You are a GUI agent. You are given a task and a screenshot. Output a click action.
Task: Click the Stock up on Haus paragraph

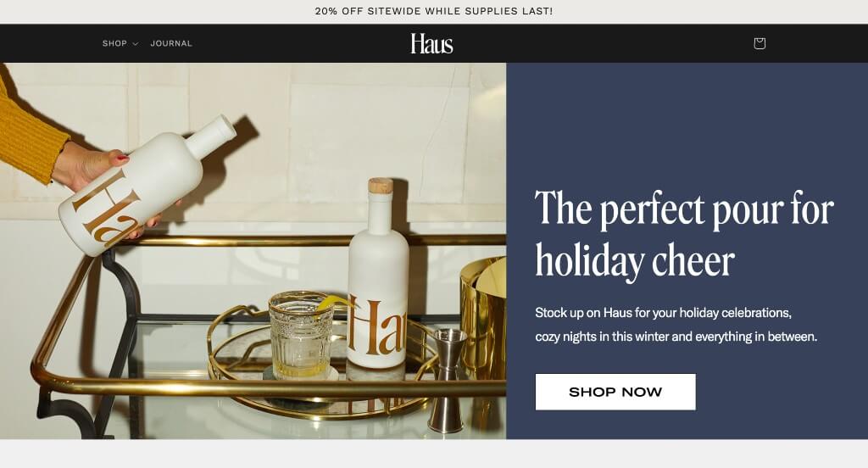pyautogui.click(x=676, y=325)
